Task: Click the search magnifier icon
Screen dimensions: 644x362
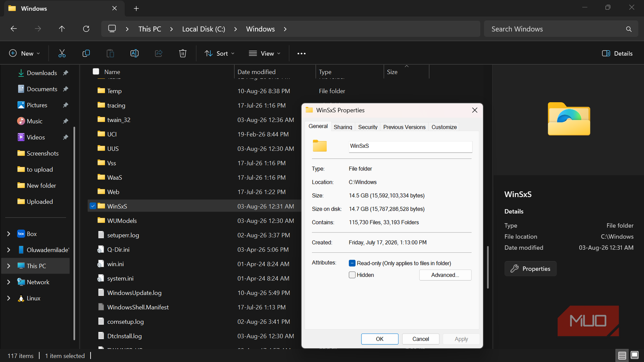Action: 629,29
